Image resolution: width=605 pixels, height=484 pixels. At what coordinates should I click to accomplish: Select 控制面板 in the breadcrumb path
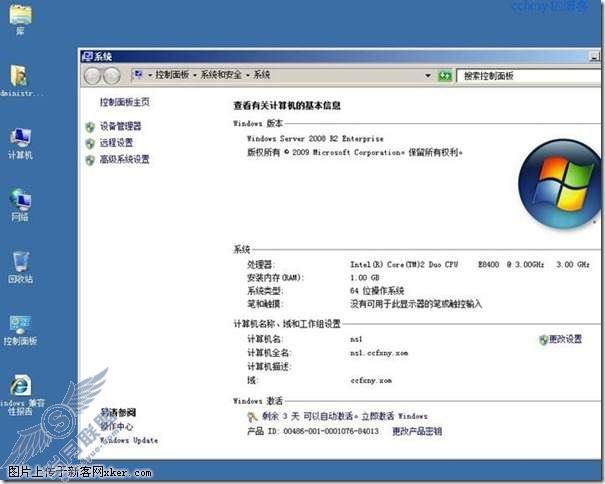172,75
